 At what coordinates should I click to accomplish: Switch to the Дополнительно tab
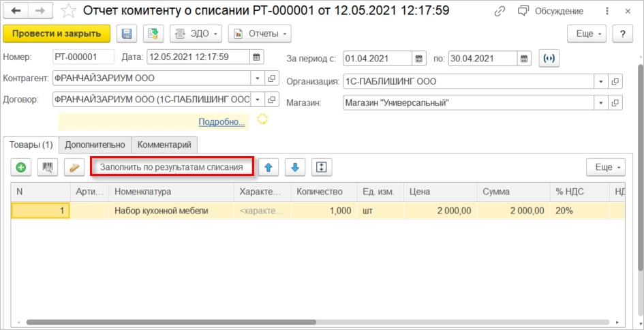pyautogui.click(x=95, y=145)
